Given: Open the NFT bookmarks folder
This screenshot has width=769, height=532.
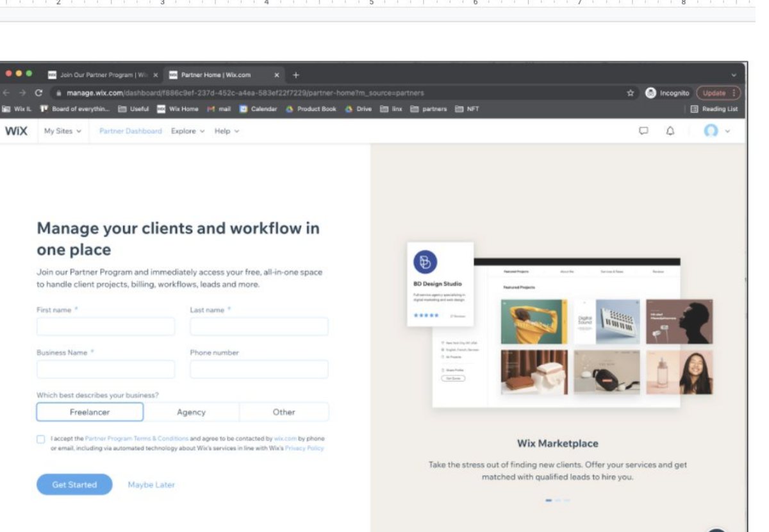Looking at the screenshot, I should click(467, 109).
